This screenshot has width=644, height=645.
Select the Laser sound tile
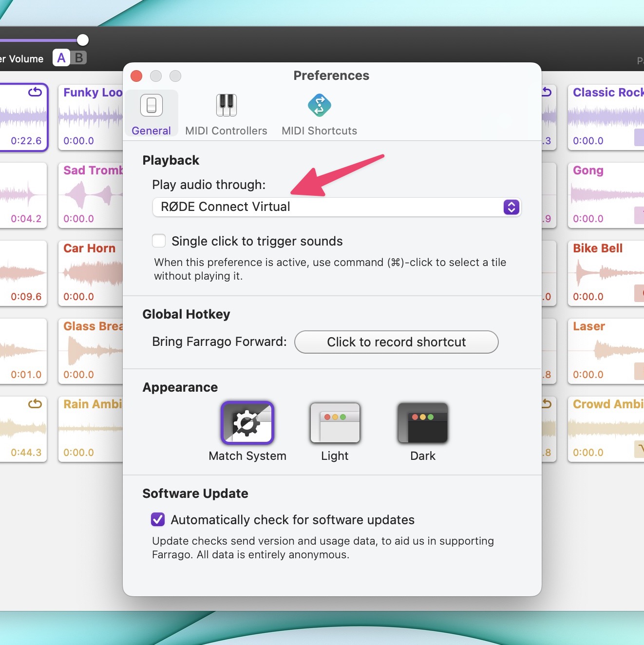[x=606, y=351]
